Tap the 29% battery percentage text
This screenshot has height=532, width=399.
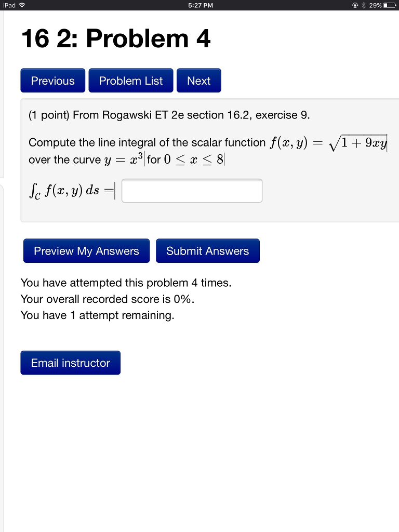376,5
